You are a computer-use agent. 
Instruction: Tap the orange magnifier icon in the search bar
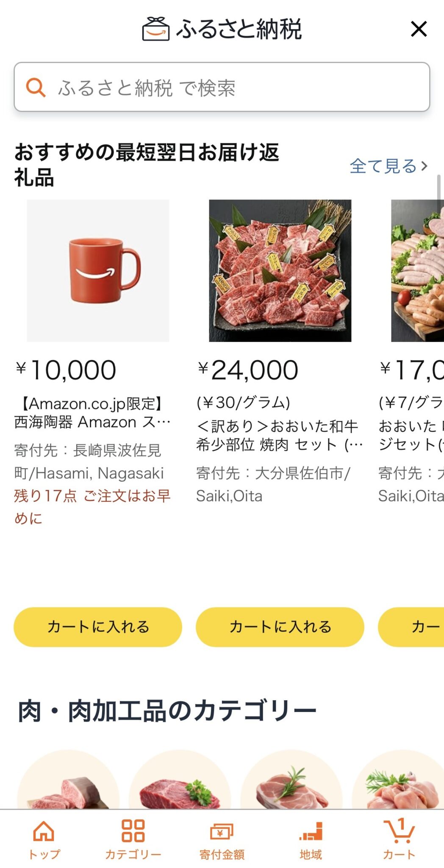[37, 87]
